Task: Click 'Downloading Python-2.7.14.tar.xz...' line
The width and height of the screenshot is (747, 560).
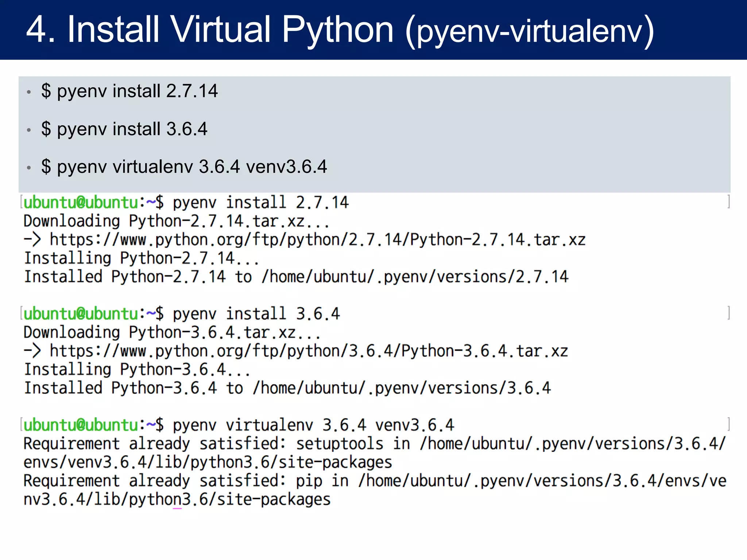Action: click(x=177, y=221)
